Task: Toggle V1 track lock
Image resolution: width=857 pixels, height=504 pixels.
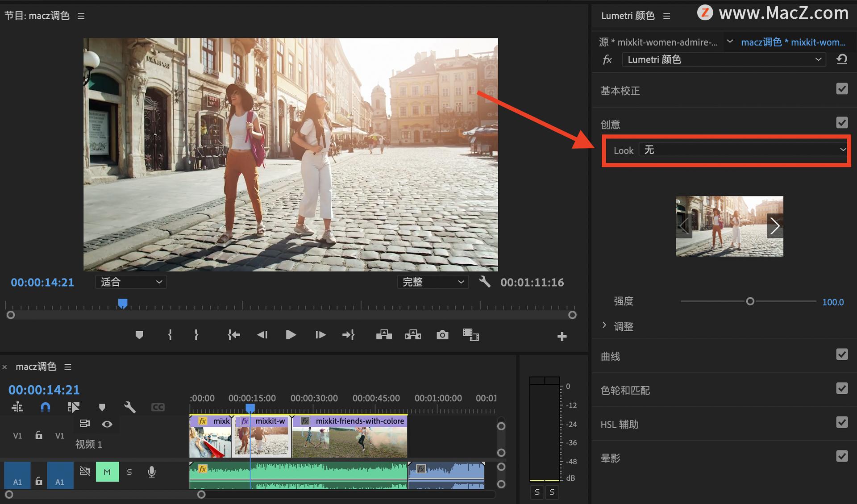Action: coord(39,435)
